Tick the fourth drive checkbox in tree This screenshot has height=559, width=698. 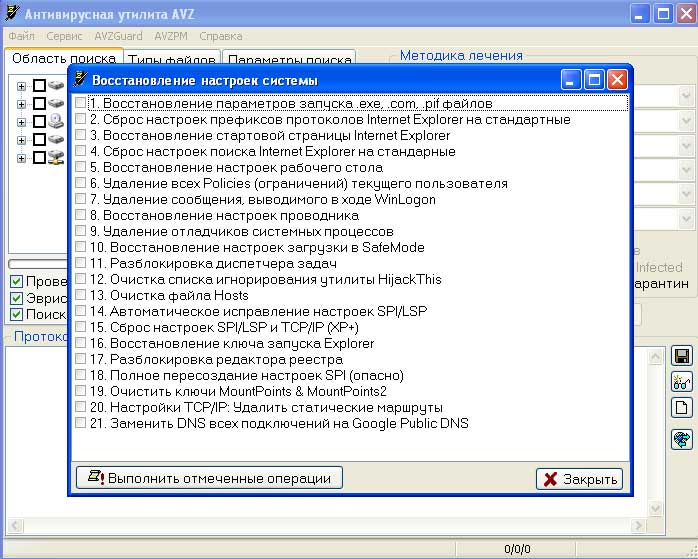[x=39, y=139]
